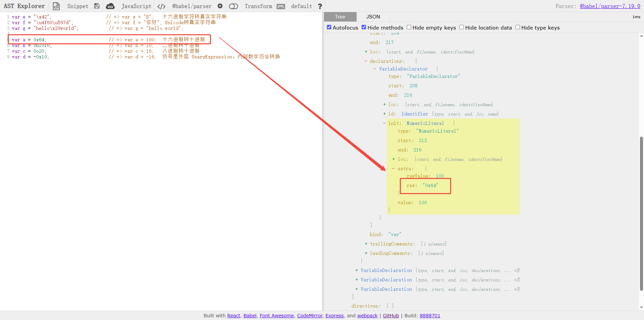644x320 pixels.
Task: Enable Hide location data checkbox
Action: point(462,27)
